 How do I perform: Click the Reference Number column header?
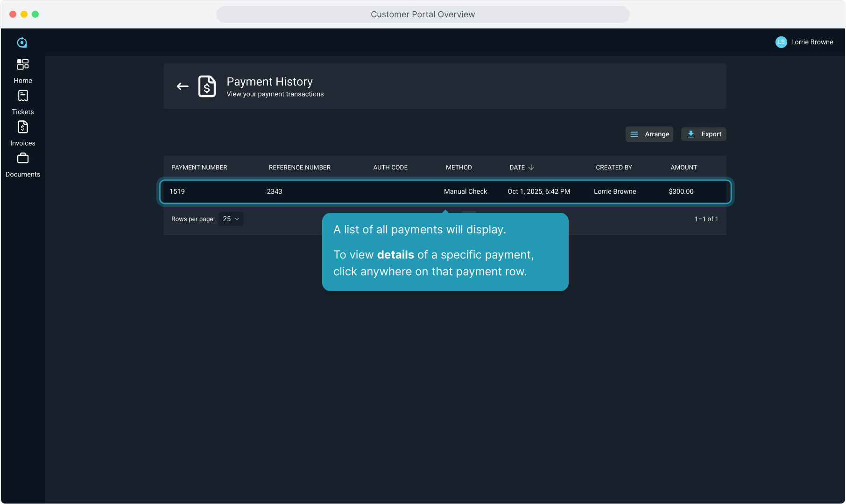299,168
